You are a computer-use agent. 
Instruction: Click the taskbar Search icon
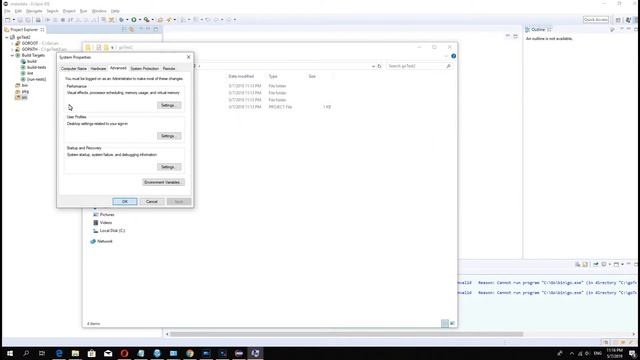26,353
